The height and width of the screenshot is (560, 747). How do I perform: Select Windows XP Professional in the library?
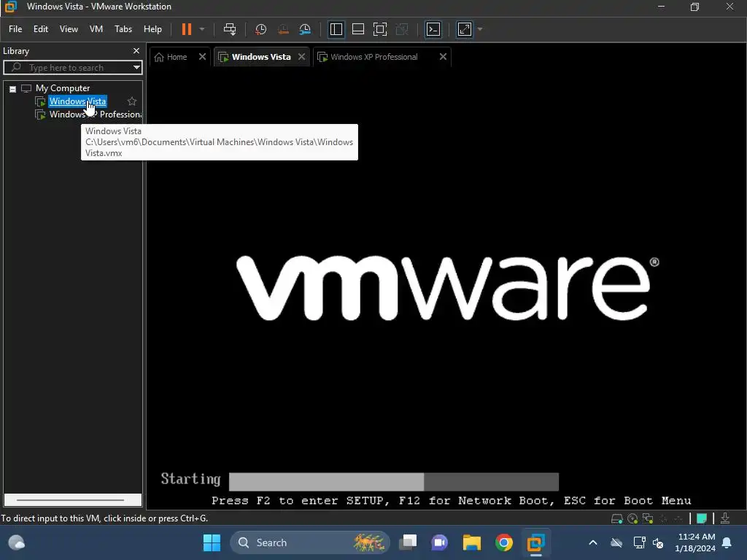tap(96, 114)
